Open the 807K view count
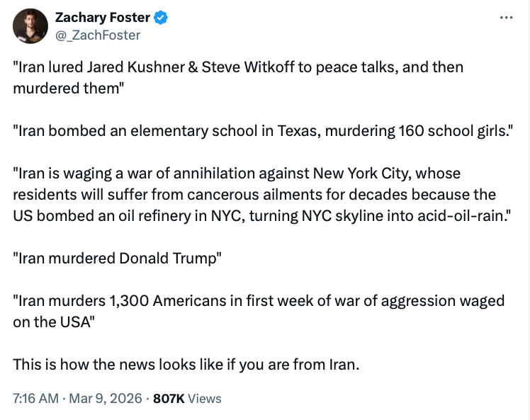The width and height of the screenshot is (530, 420). [169, 399]
